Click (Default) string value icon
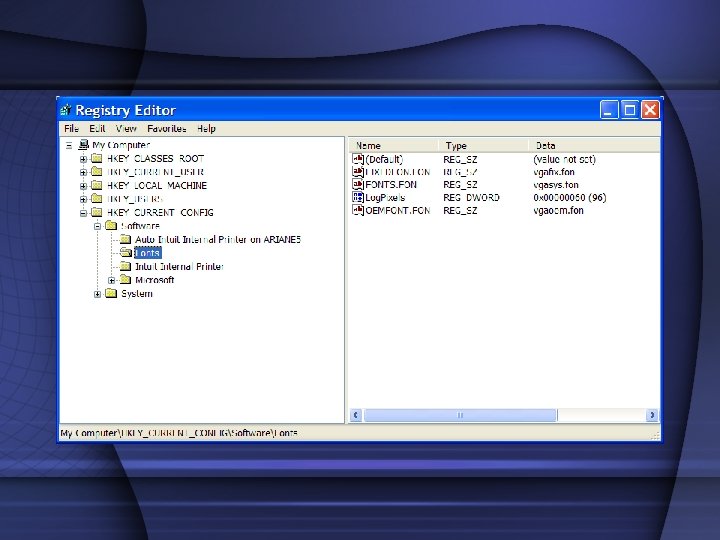The height and width of the screenshot is (540, 720). click(x=358, y=159)
